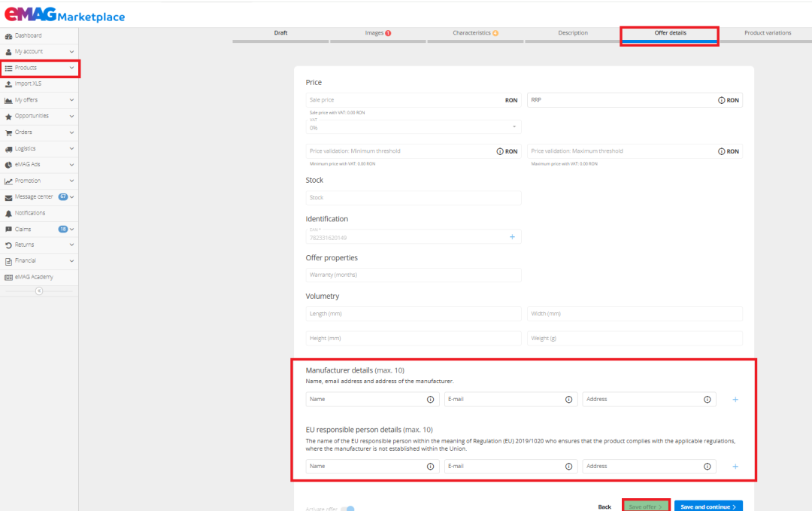Add another manufacturer with plus icon
This screenshot has height=511, width=812.
point(735,400)
